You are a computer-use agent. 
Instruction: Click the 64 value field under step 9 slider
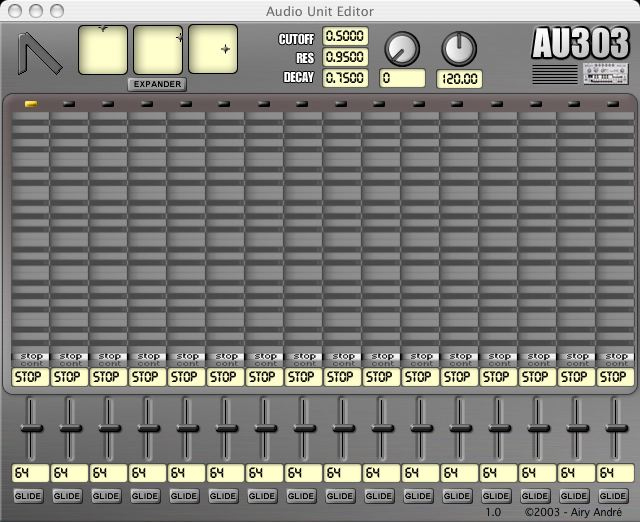coord(343,473)
